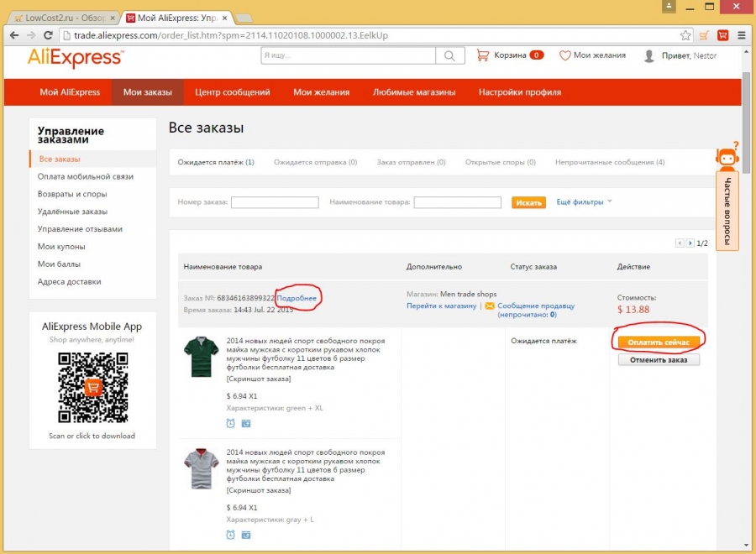Click the orange shopping cart extension icon in the toolbar
Image resolution: width=756 pixels, height=554 pixels.
pos(704,35)
